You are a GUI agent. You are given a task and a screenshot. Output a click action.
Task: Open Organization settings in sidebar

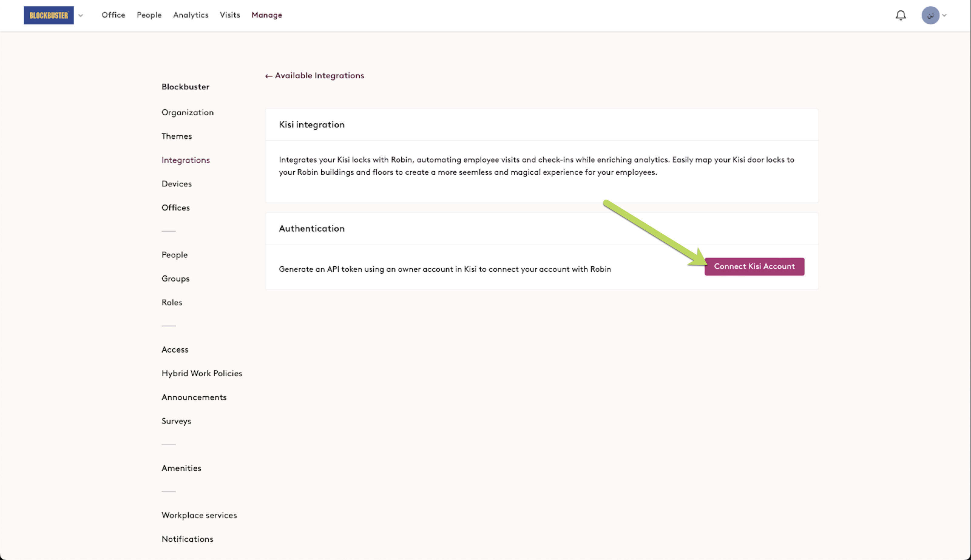[x=188, y=112]
